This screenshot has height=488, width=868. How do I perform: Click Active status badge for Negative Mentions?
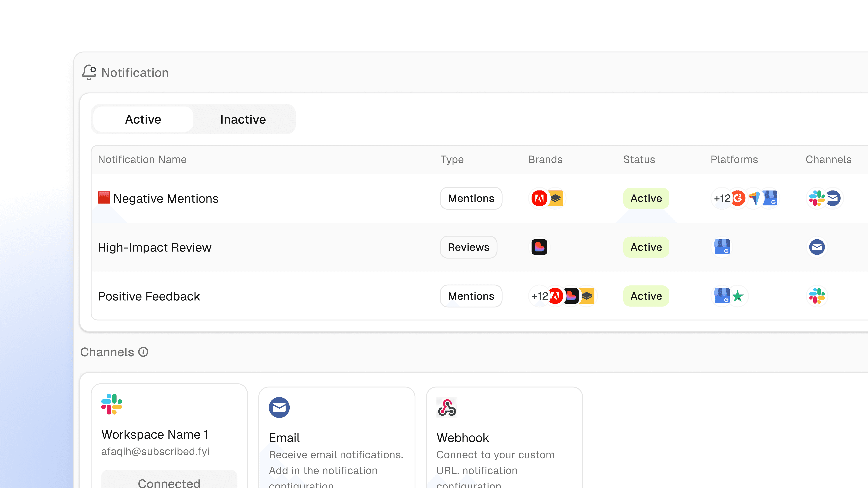pos(646,198)
